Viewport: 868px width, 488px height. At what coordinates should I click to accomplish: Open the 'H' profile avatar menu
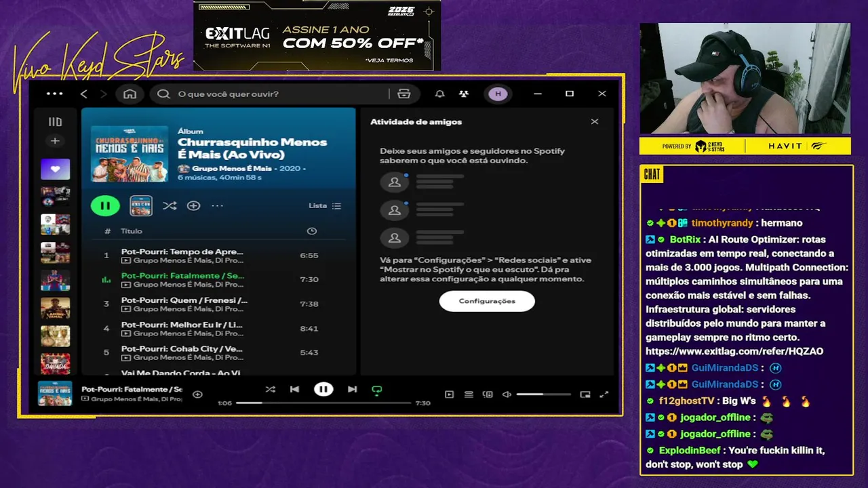tap(498, 94)
